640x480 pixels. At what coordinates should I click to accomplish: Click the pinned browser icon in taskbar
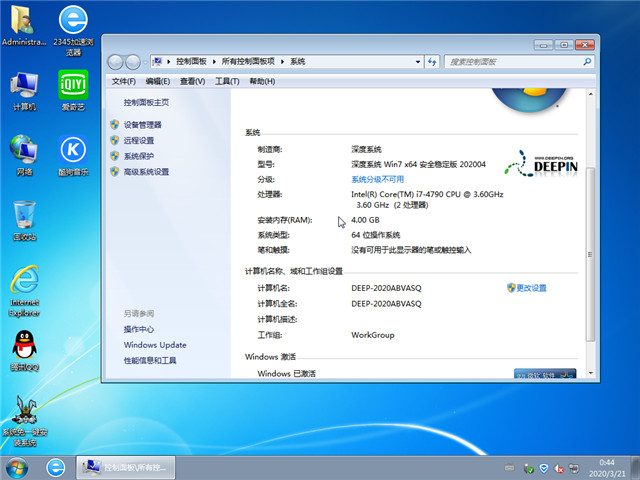56,468
